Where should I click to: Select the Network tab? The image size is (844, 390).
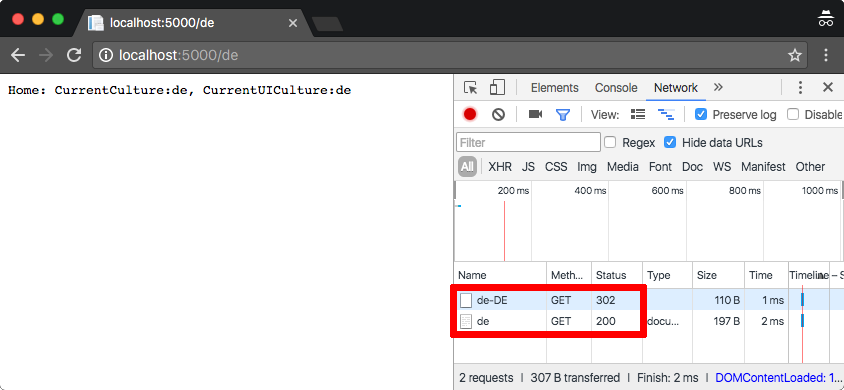pyautogui.click(x=676, y=88)
